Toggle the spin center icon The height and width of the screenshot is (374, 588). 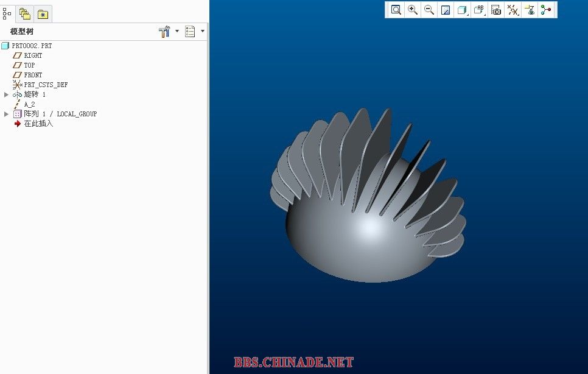tap(546, 10)
